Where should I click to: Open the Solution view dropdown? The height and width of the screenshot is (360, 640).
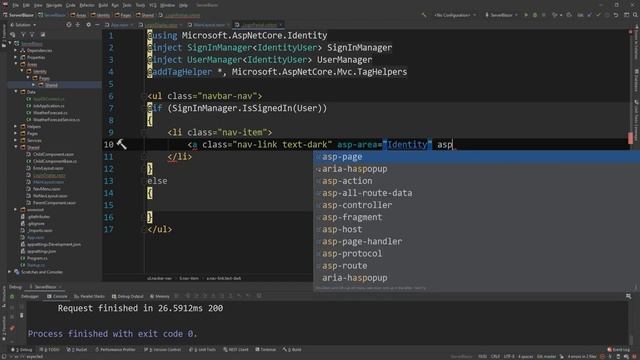click(23, 25)
